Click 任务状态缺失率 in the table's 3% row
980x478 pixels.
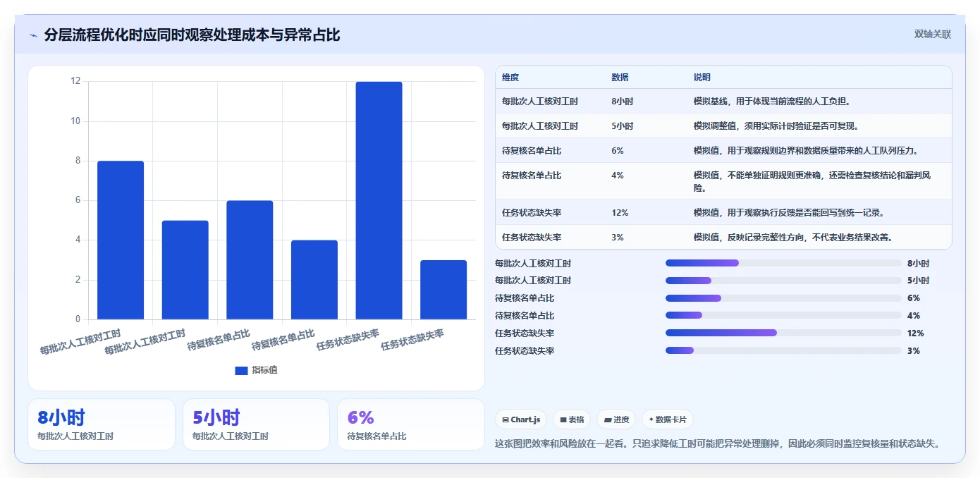pyautogui.click(x=532, y=237)
